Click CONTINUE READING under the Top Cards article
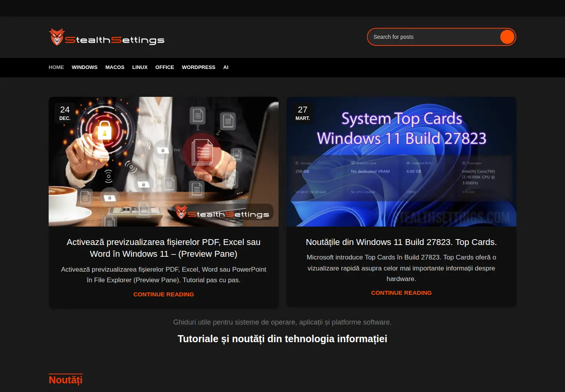The image size is (565, 392). click(401, 293)
